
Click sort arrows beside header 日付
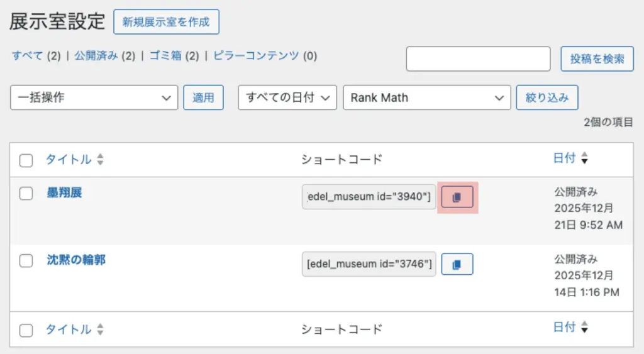click(x=584, y=158)
